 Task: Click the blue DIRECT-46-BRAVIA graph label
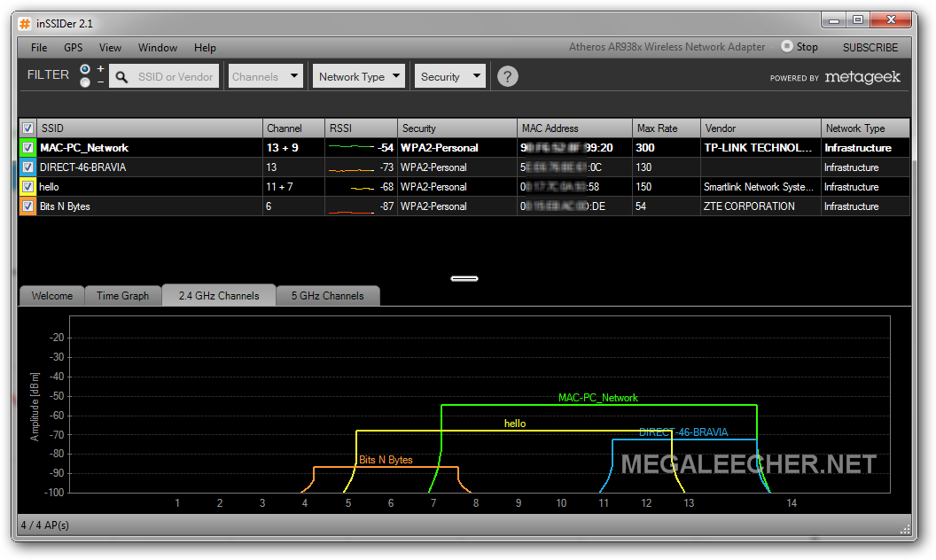[x=683, y=432]
